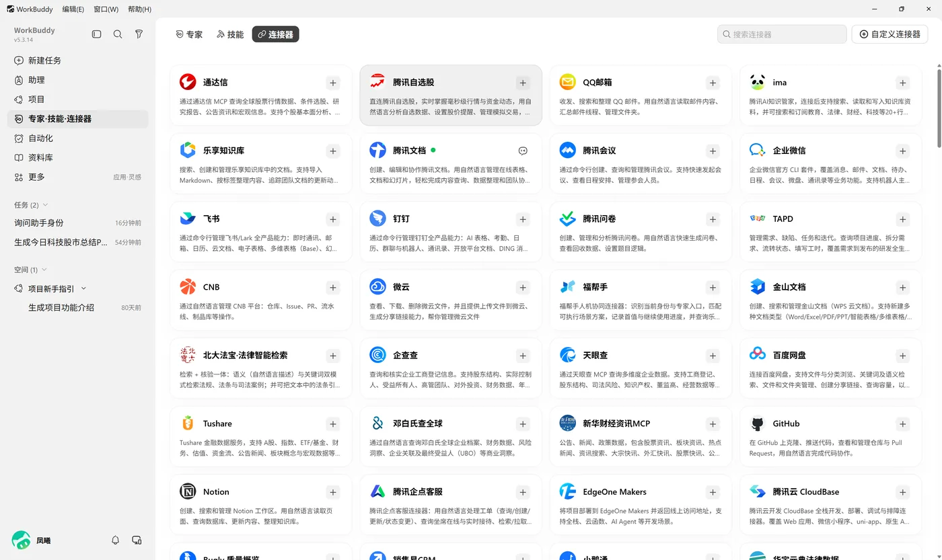
Task: Start a 新建任务 in the sidebar
Action: (78, 61)
